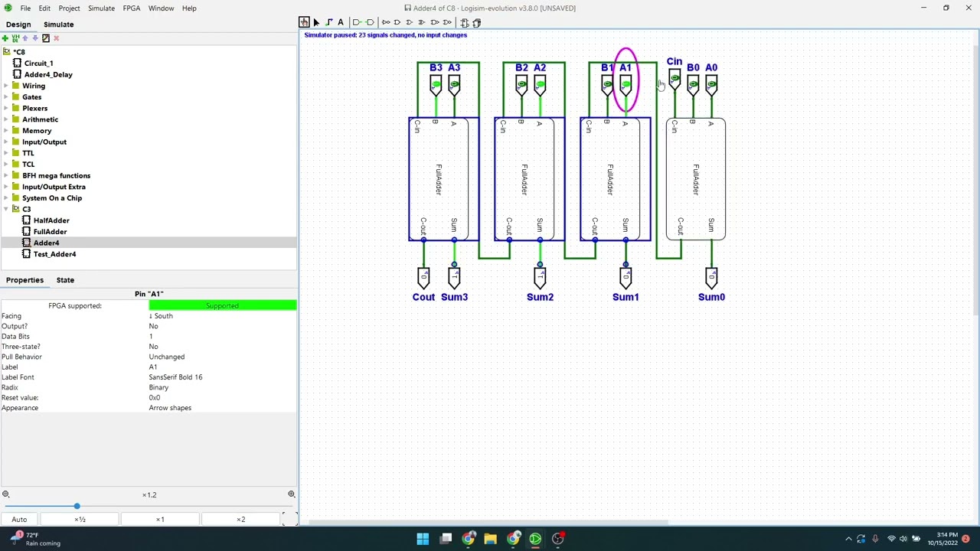
Task: Add a NOT gate from the toolbar
Action: click(x=385, y=22)
